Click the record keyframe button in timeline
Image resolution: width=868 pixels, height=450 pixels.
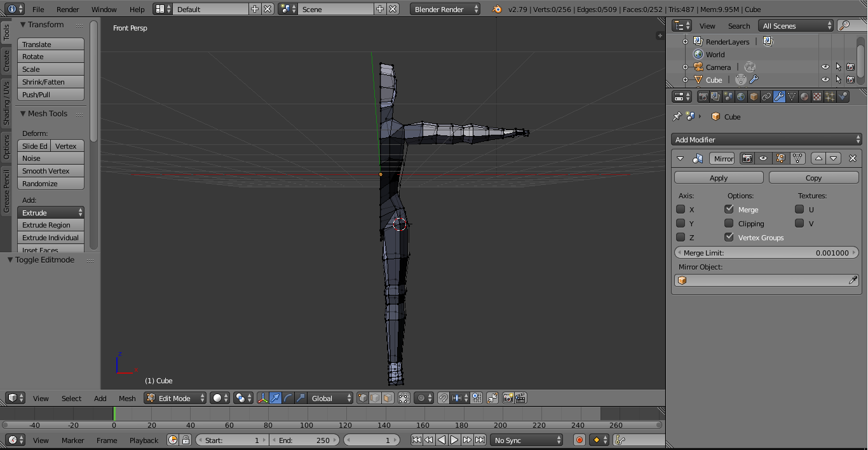point(579,440)
